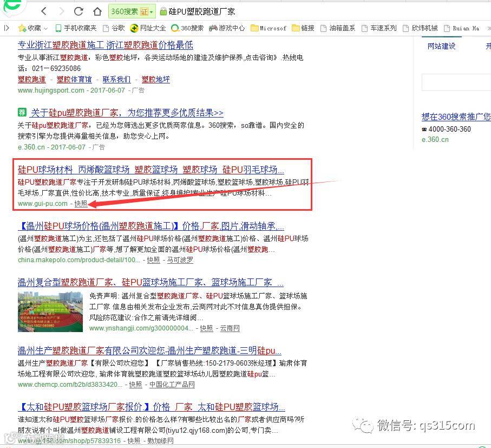Click the 联系我们 sublink

[x=116, y=80]
